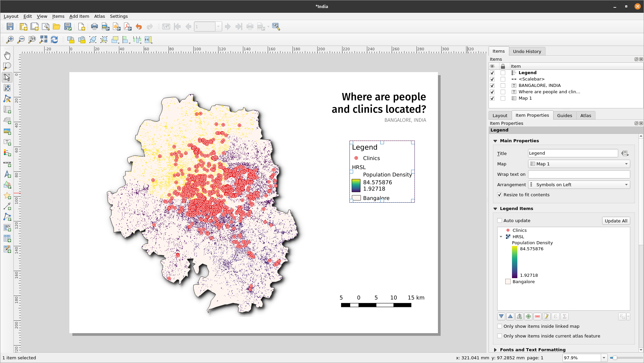Select Move Item Content tool

coord(7,88)
